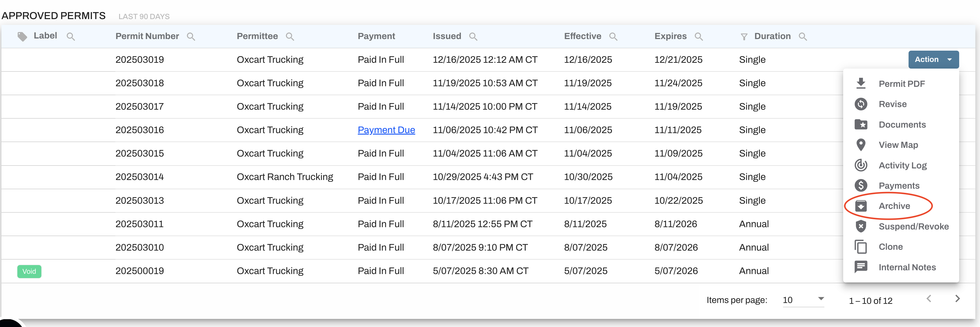Viewport: 980px width, 327px height.
Task: Click the Archive box icon
Action: tap(861, 206)
